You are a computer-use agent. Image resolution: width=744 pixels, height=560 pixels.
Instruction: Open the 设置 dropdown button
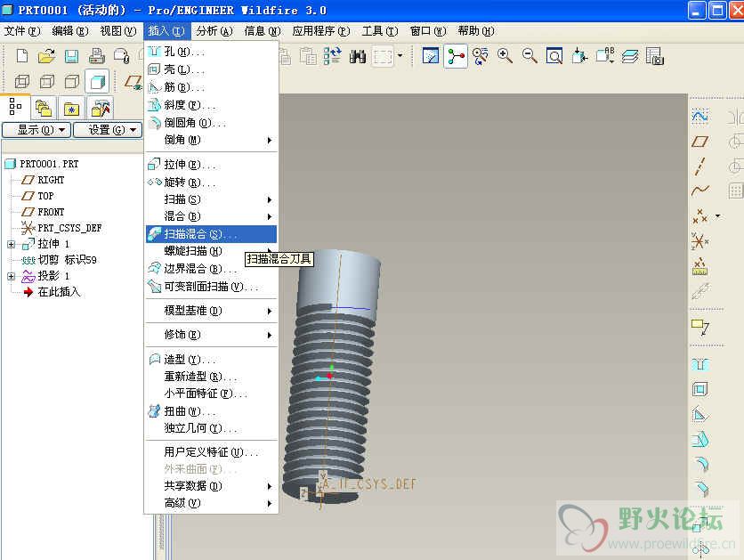108,130
